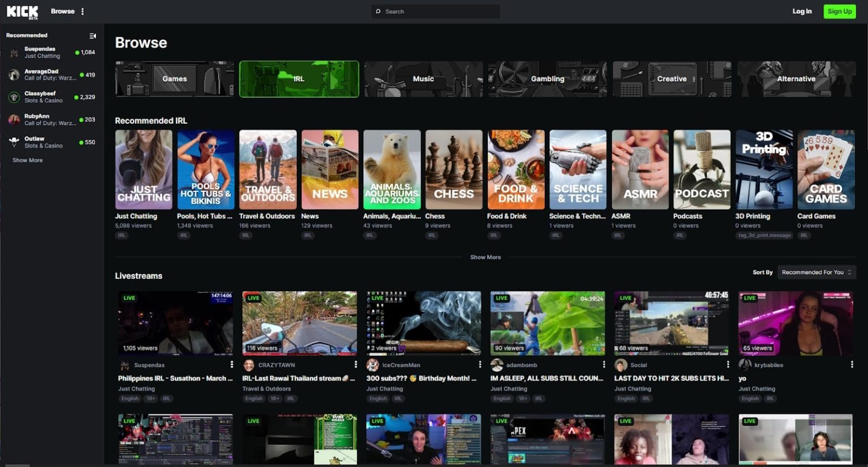
Task: Click the Kick logo
Action: [21, 11]
